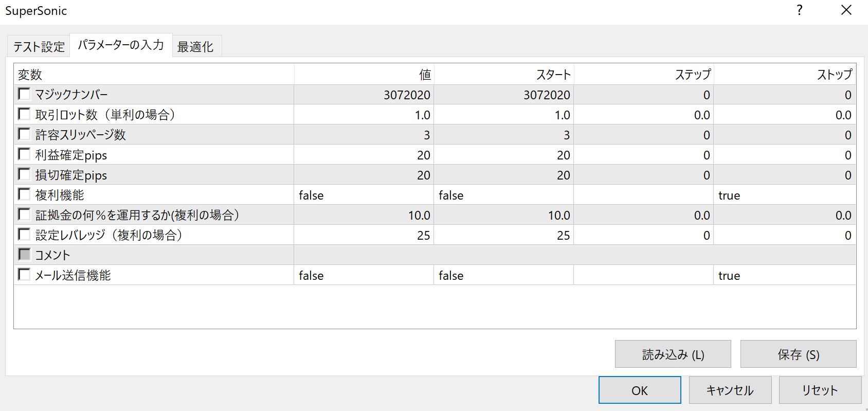
Task: Confirm with the OK button
Action: 639,390
